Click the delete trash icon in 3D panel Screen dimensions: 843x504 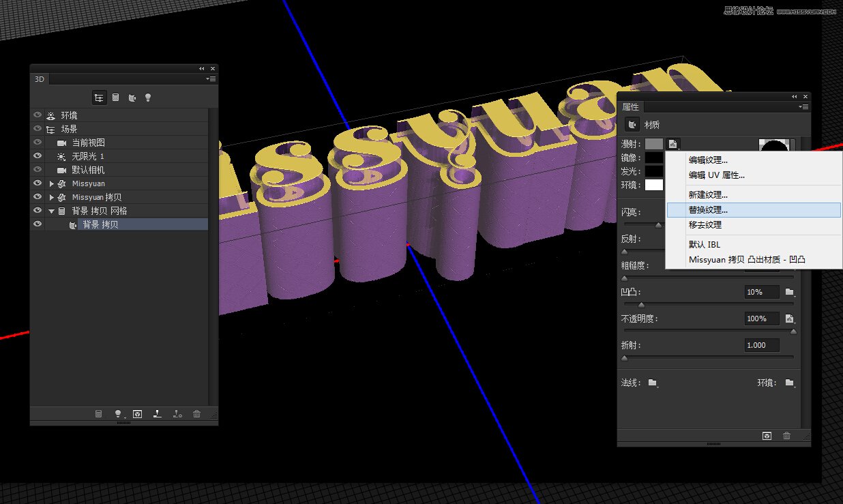point(197,413)
